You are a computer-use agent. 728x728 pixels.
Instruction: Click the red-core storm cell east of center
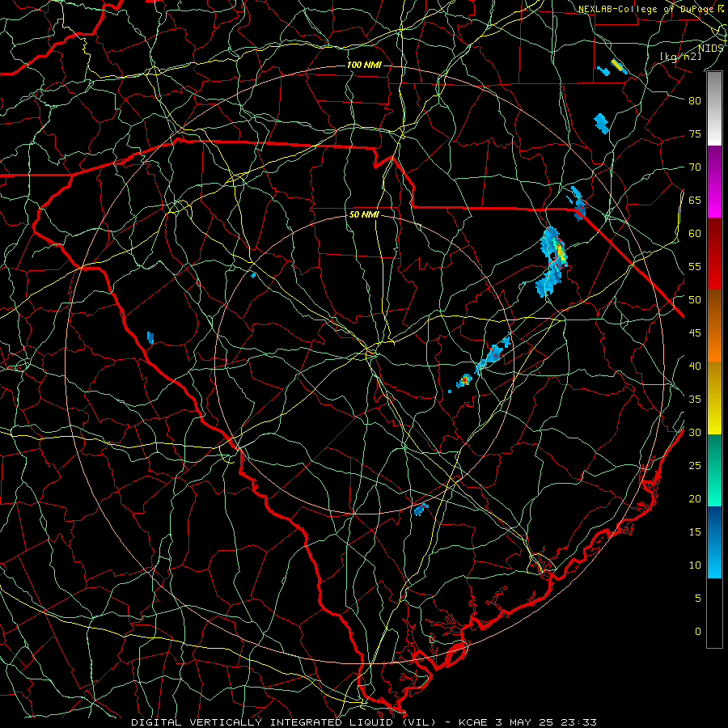click(464, 381)
